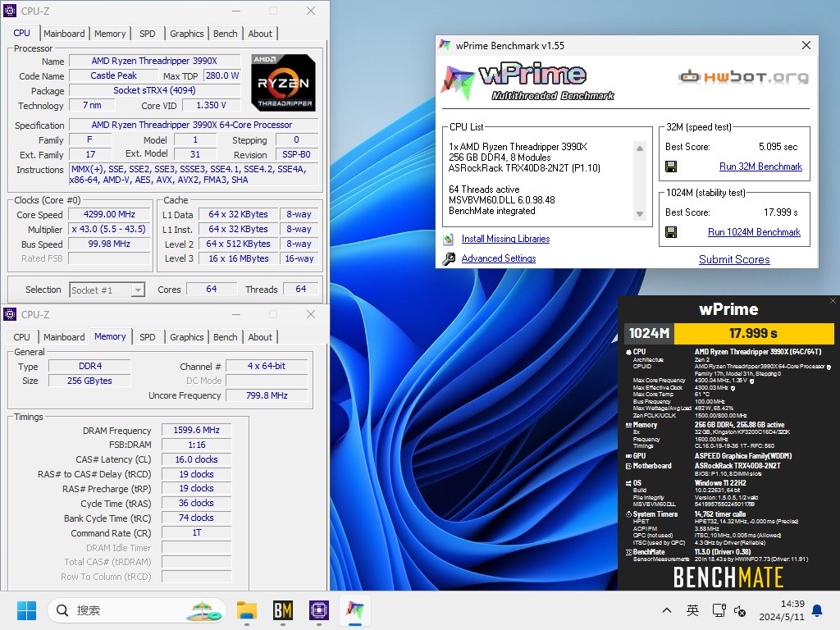Open the Advanced Settings link
The image size is (840, 630).
[498, 258]
